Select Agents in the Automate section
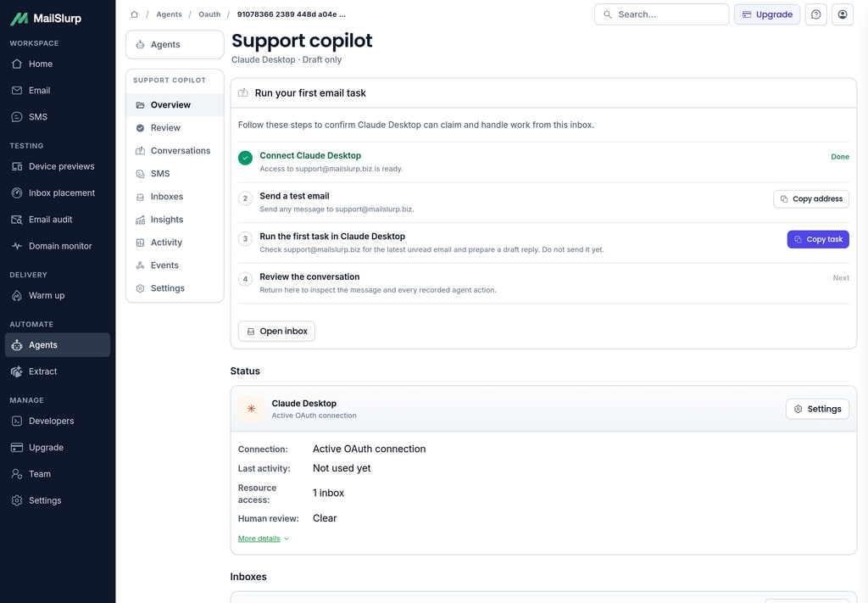The width and height of the screenshot is (868, 603). coord(58,344)
